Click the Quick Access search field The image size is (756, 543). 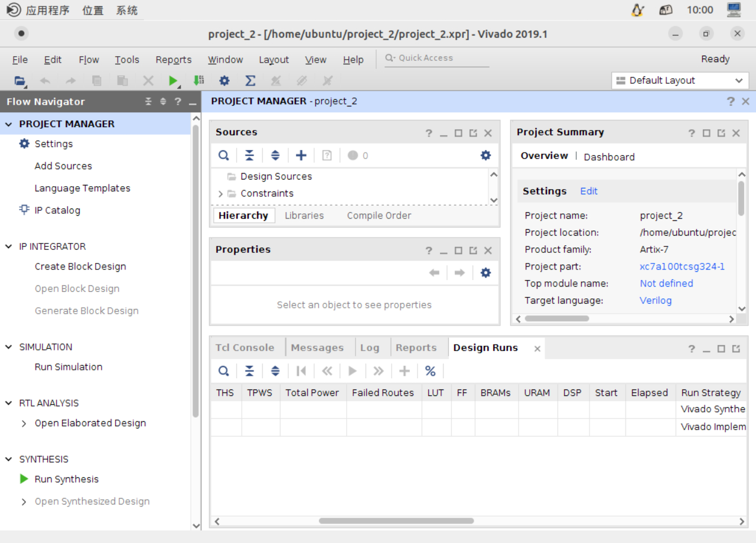pos(436,58)
